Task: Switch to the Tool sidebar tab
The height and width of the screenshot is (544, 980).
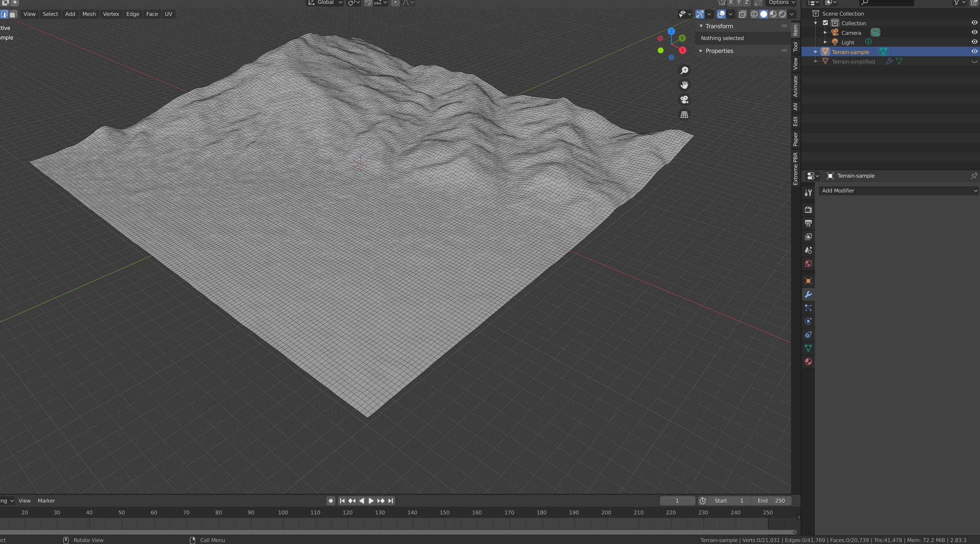Action: 795,46
